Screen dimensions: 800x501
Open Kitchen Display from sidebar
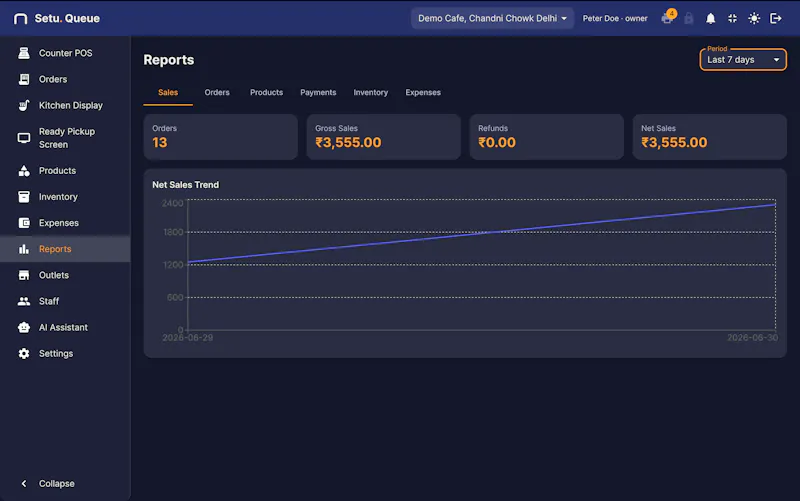70,105
